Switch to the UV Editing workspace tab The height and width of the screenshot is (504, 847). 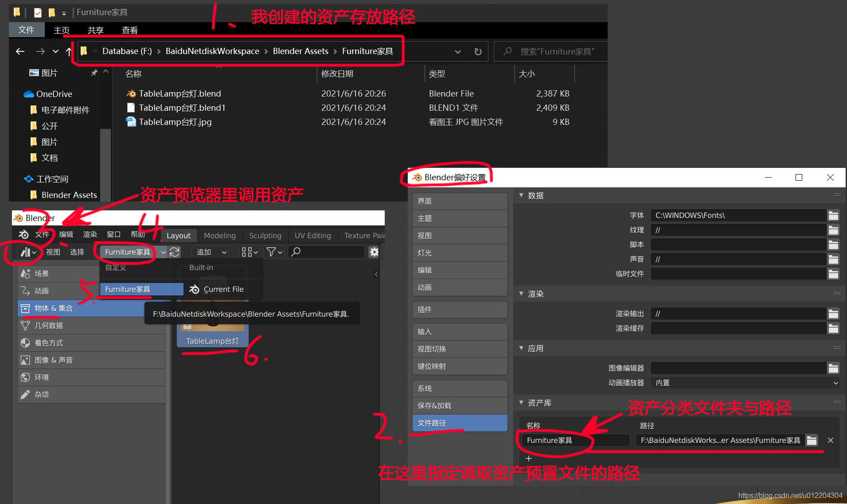coord(313,236)
